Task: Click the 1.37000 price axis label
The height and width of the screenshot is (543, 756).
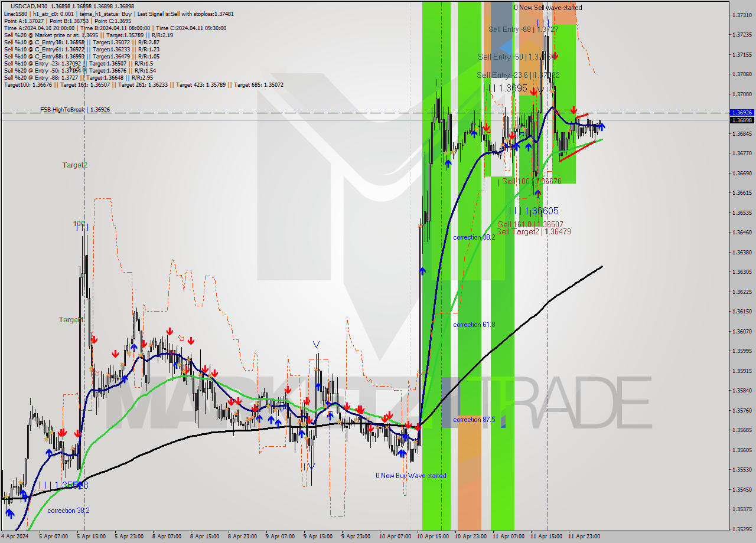Action: (x=741, y=94)
